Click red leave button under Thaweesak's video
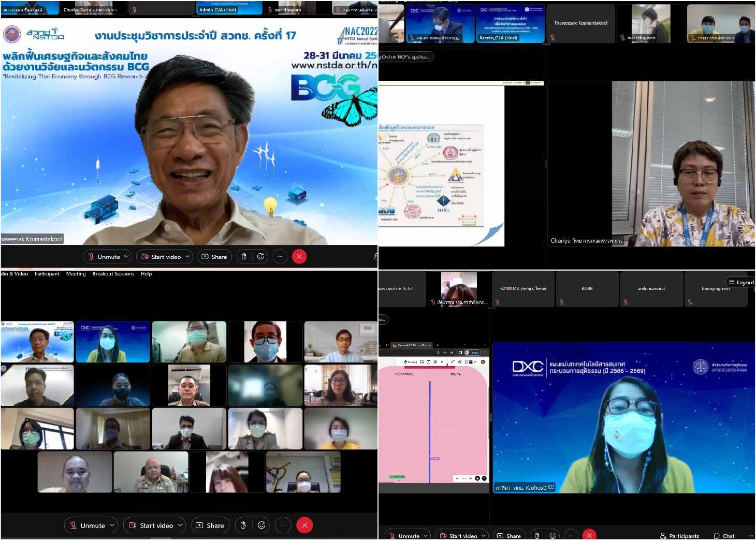Viewport: 756px width, 540px height. click(299, 256)
